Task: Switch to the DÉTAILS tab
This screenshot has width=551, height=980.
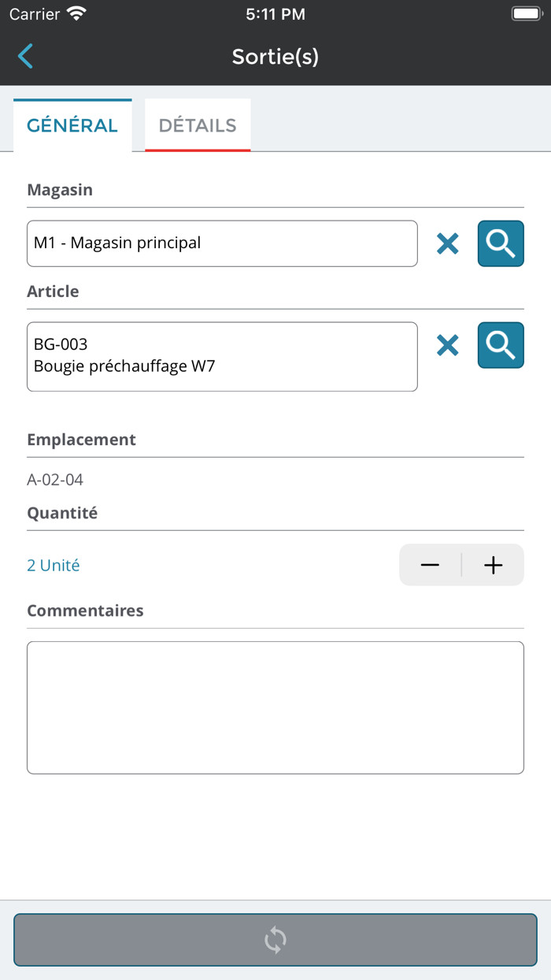Action: click(x=197, y=124)
